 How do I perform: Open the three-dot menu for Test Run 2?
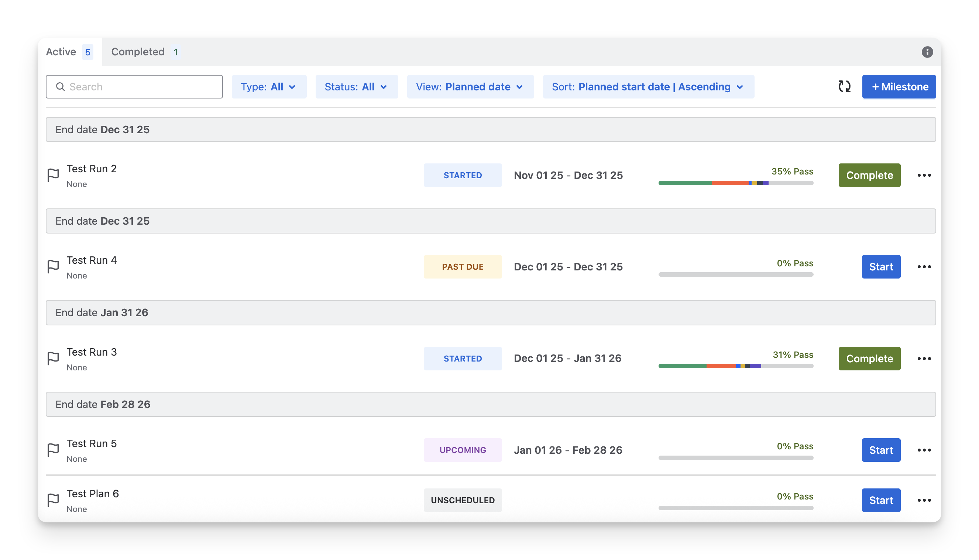tap(924, 175)
